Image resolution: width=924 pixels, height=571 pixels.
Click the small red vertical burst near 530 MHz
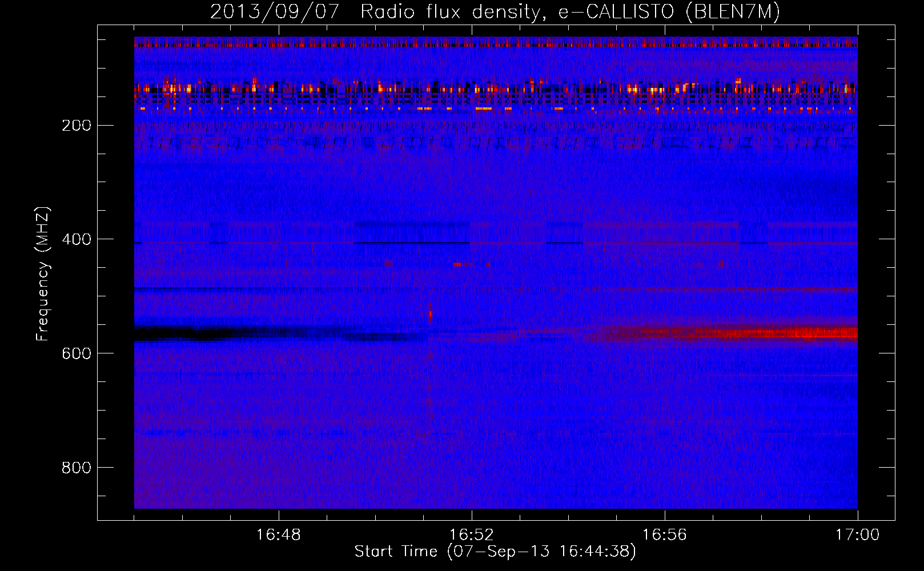(x=430, y=313)
